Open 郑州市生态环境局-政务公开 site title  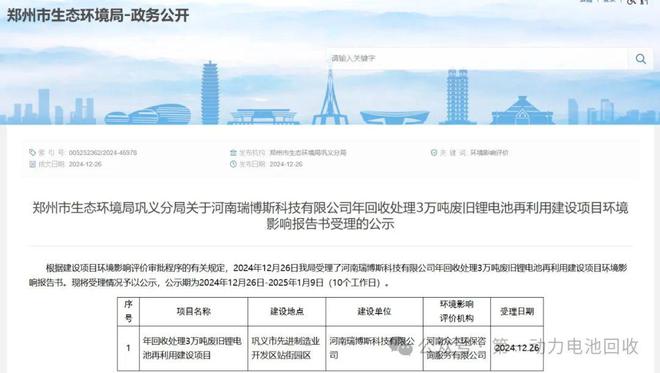(98, 16)
